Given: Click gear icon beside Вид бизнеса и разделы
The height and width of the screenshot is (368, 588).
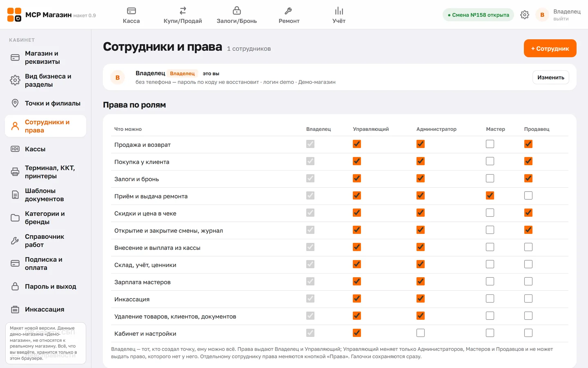Looking at the screenshot, I should click(x=15, y=81).
